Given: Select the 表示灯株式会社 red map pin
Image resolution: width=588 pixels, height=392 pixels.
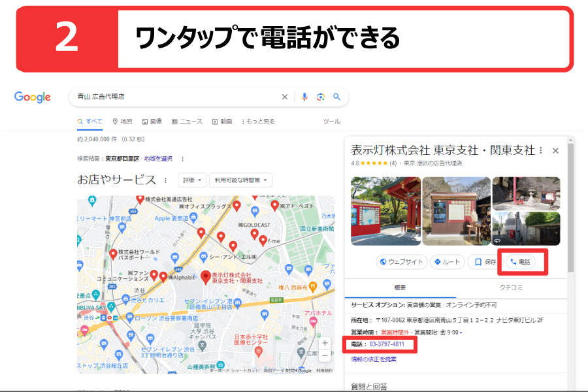Looking at the screenshot, I should [206, 277].
